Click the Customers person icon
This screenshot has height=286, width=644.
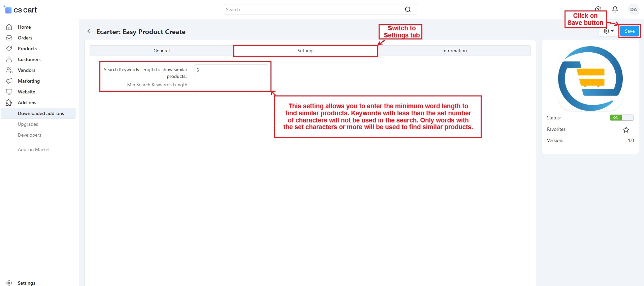coord(9,59)
